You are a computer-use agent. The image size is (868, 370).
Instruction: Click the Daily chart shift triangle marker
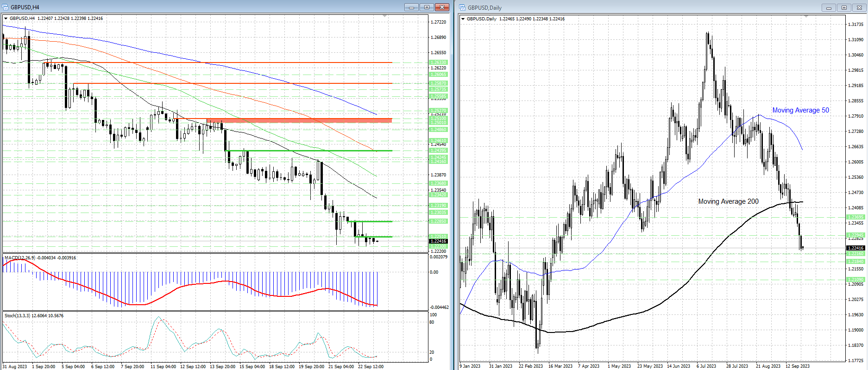tap(806, 17)
